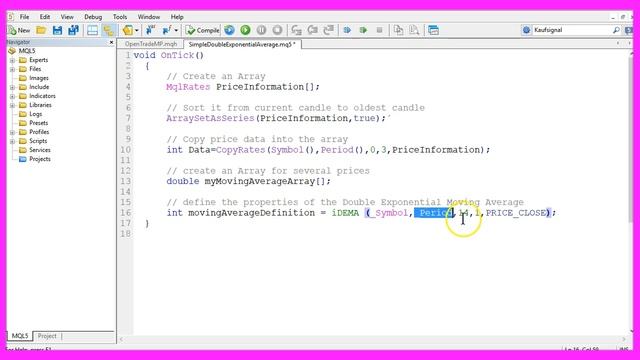Expand the Files folder
The image size is (640, 360).
pyautogui.click(x=12, y=69)
